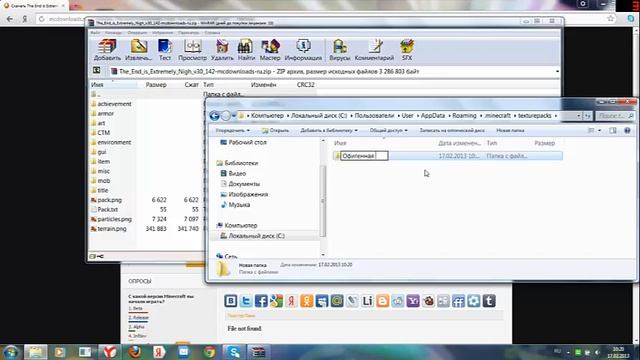This screenshot has height=360, width=640.
Task: Click the Тест (Test) icon in WinRAR
Action: 165,50
